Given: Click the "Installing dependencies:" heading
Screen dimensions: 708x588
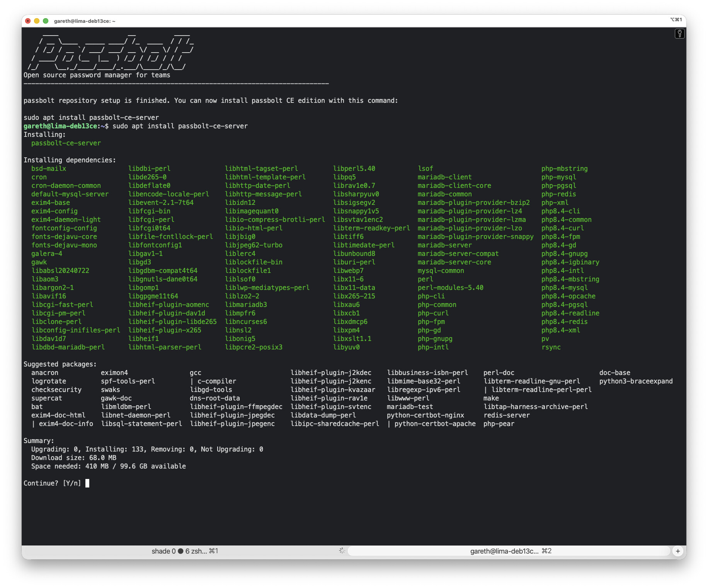Looking at the screenshot, I should tap(70, 160).
